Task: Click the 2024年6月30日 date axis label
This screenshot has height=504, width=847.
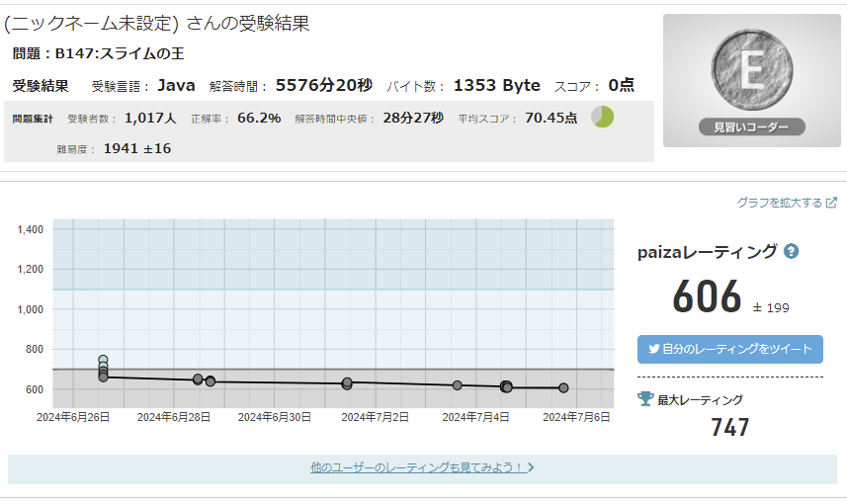Action: coord(274,417)
